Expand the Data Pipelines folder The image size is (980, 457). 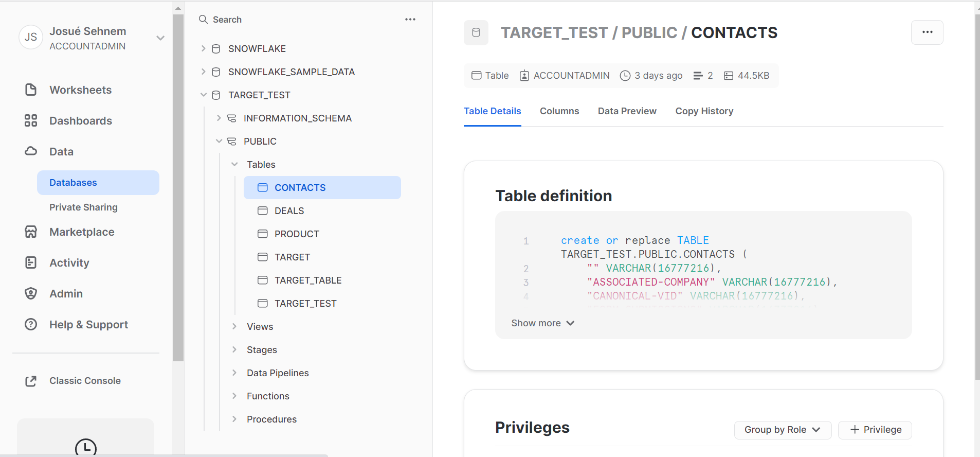[234, 373]
